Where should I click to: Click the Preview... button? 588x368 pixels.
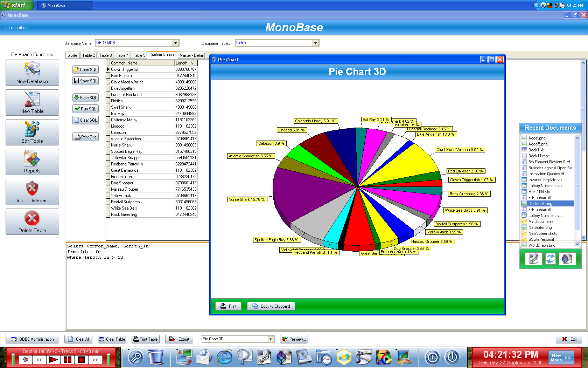pyautogui.click(x=294, y=339)
